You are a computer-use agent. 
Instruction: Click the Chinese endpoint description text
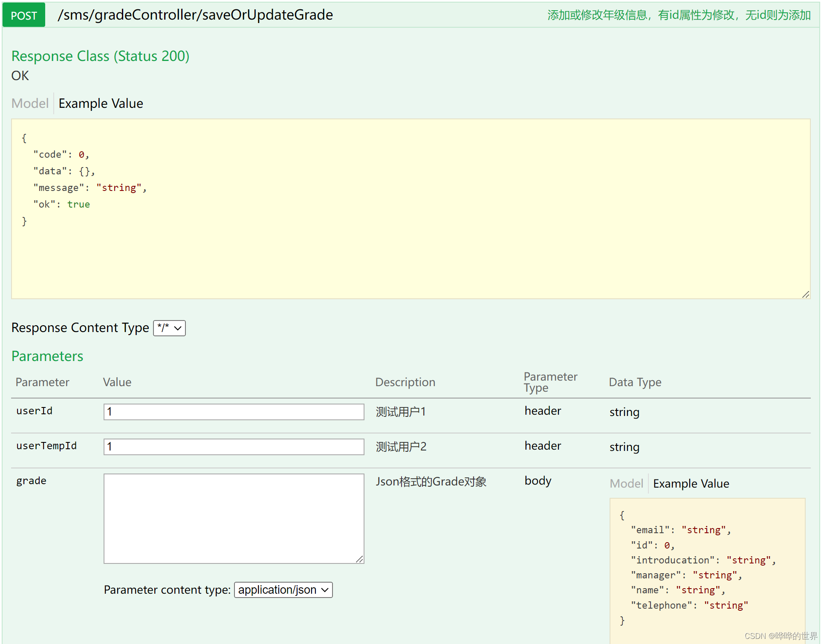(679, 15)
